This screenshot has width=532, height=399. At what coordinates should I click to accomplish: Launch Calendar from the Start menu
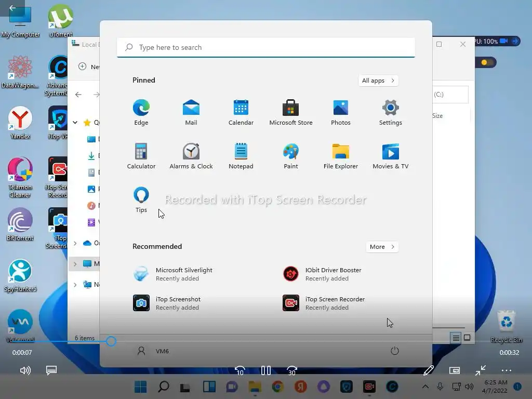coord(241,112)
